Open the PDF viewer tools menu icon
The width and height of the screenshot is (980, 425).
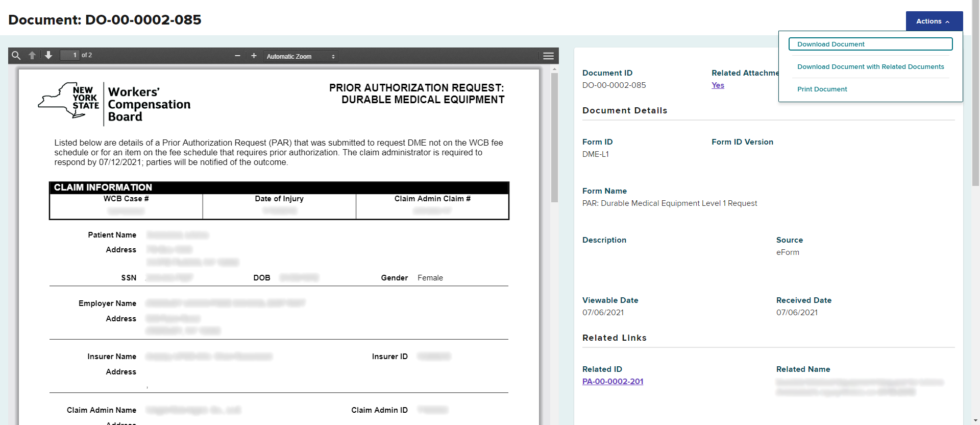coord(548,56)
